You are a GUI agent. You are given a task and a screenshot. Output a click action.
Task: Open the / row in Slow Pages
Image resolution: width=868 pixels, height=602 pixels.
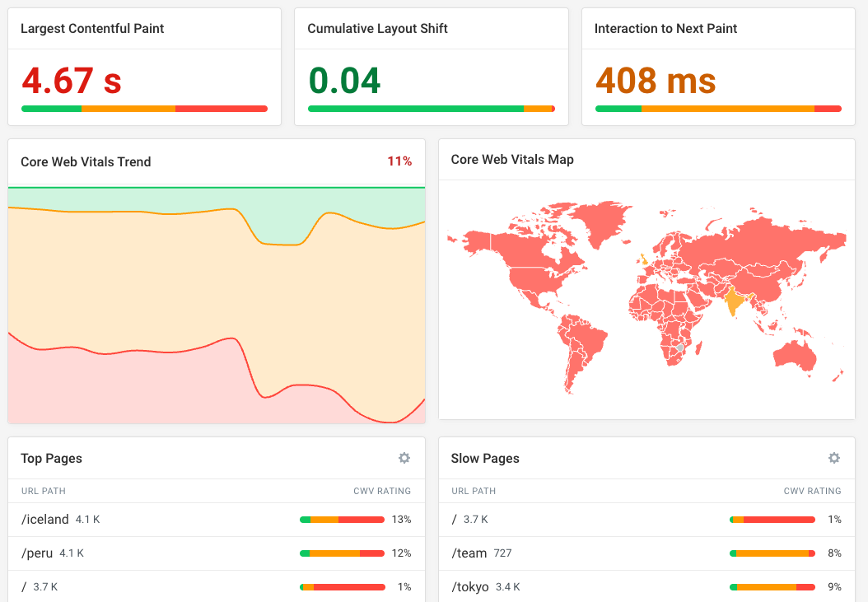pos(646,520)
